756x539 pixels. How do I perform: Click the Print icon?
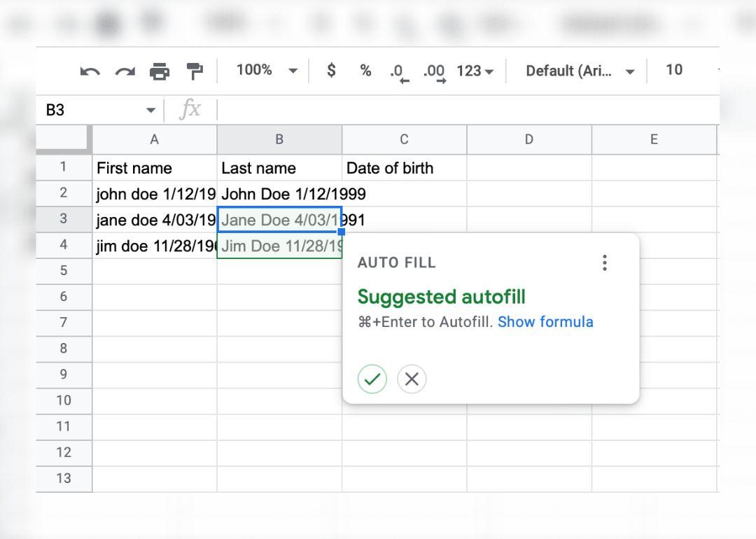[160, 71]
